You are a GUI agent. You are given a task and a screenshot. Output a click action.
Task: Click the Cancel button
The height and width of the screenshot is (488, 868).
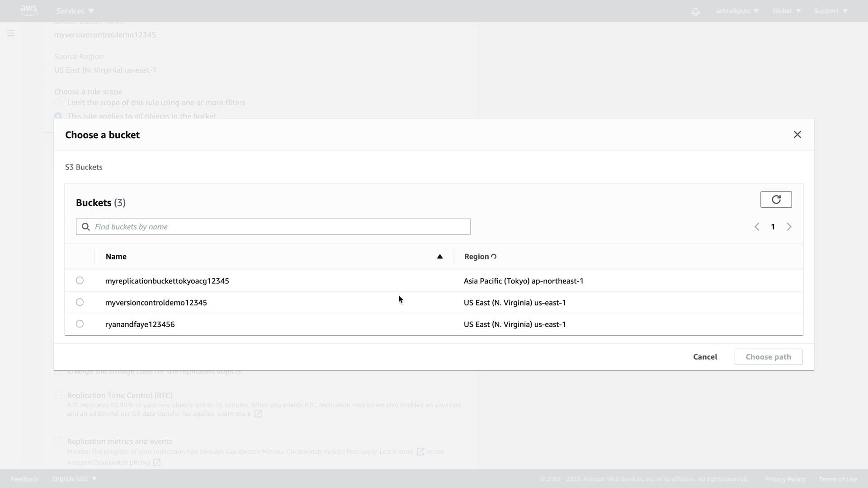705,357
